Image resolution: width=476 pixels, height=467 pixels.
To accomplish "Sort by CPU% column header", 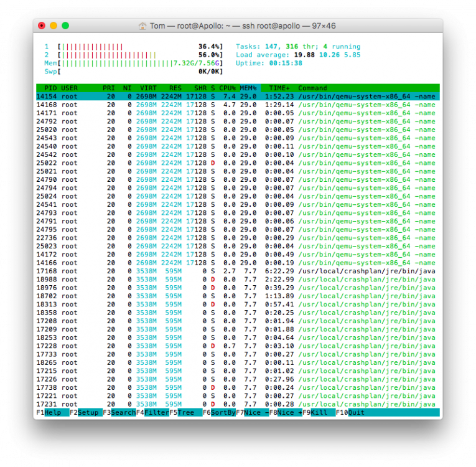I will pos(227,88).
